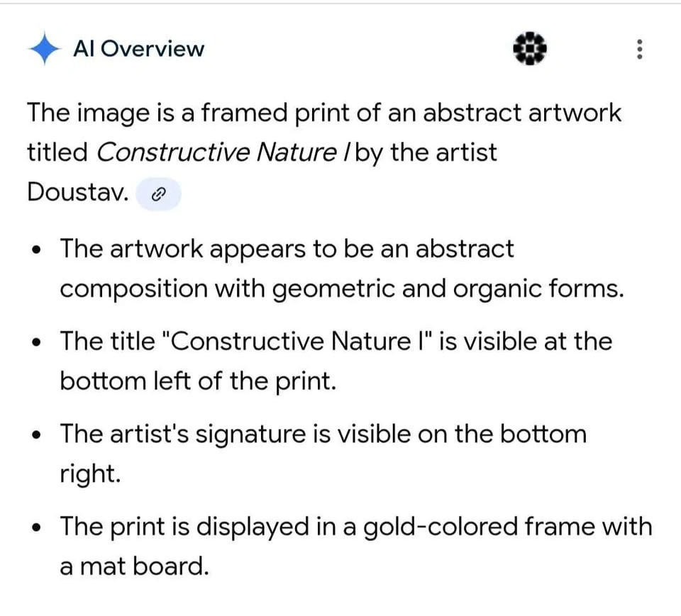Click the bullet dot before "The title"
Viewport: 681px width, 616px height.
tap(37, 342)
